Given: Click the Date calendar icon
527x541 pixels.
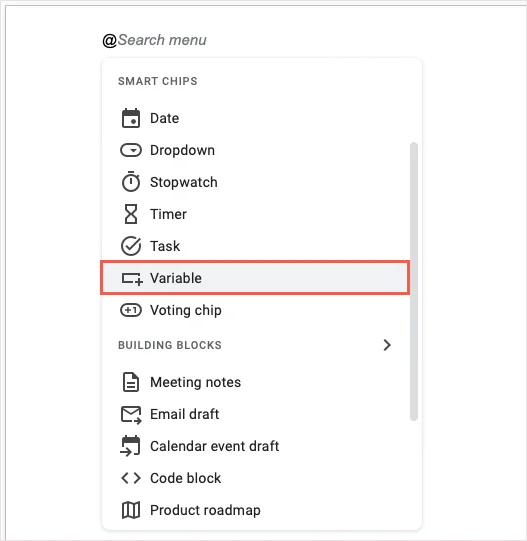Looking at the screenshot, I should [x=131, y=118].
